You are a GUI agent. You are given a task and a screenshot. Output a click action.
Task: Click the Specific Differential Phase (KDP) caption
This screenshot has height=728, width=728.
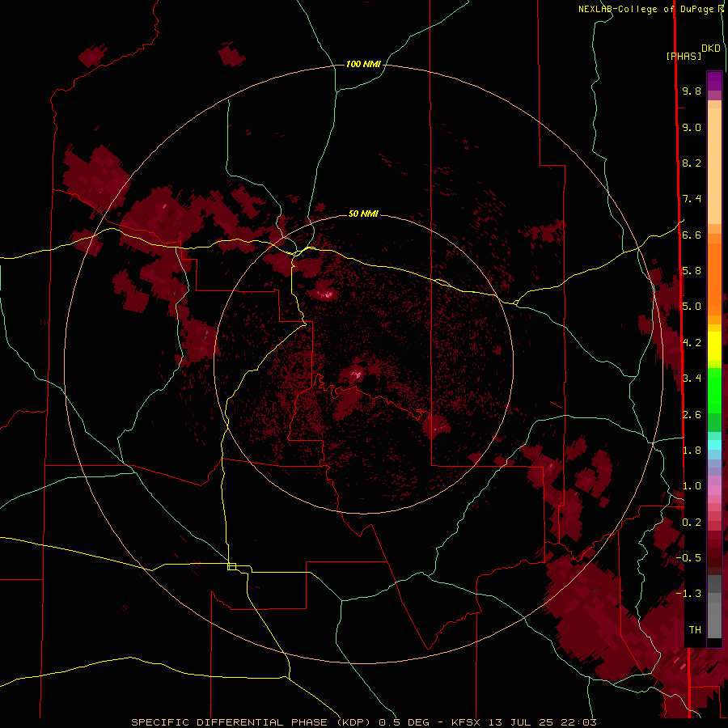(252, 722)
